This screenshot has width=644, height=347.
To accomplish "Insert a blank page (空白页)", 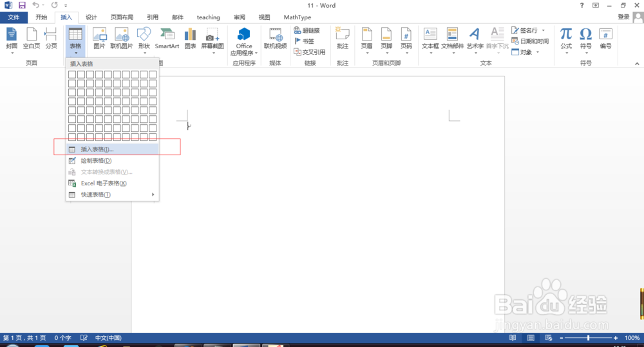I will point(32,39).
